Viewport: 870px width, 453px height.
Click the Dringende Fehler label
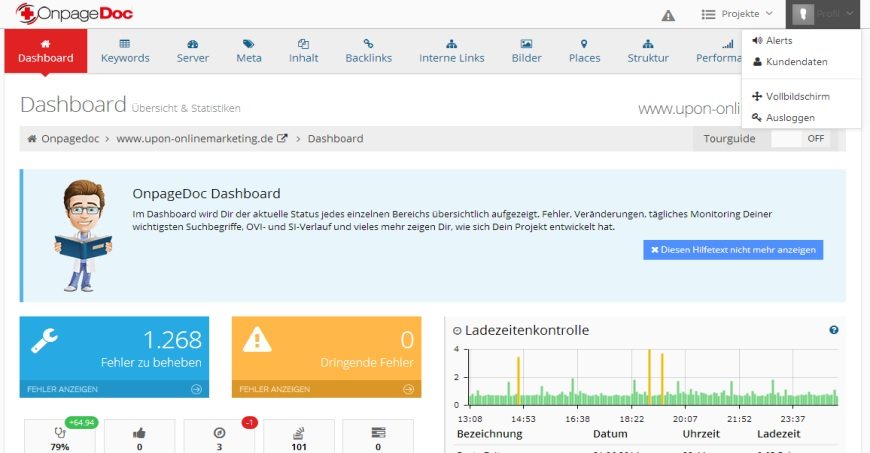[x=367, y=363]
